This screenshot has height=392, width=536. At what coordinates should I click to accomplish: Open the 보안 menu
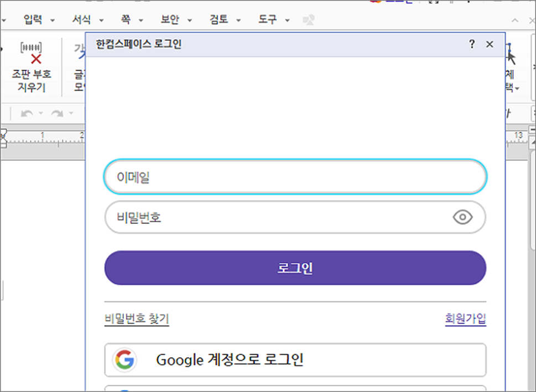[x=170, y=19]
